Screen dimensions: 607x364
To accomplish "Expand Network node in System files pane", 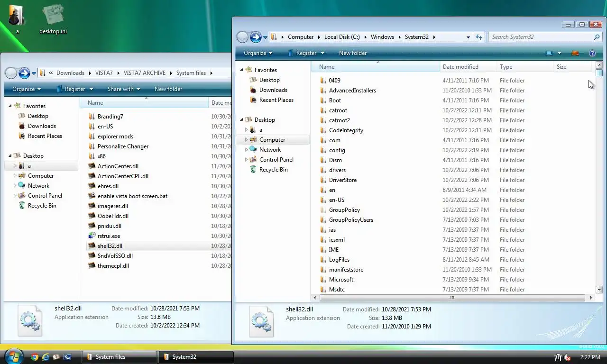I will [15, 186].
